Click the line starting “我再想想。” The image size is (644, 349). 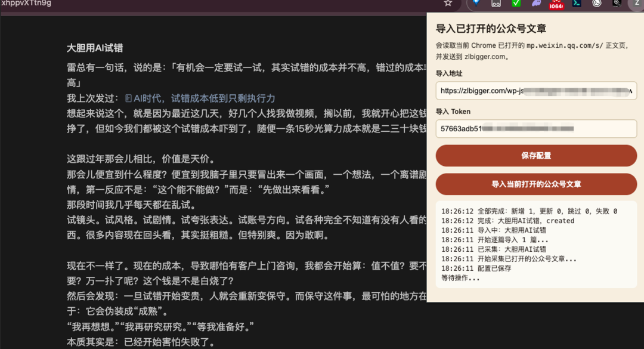pos(160,327)
